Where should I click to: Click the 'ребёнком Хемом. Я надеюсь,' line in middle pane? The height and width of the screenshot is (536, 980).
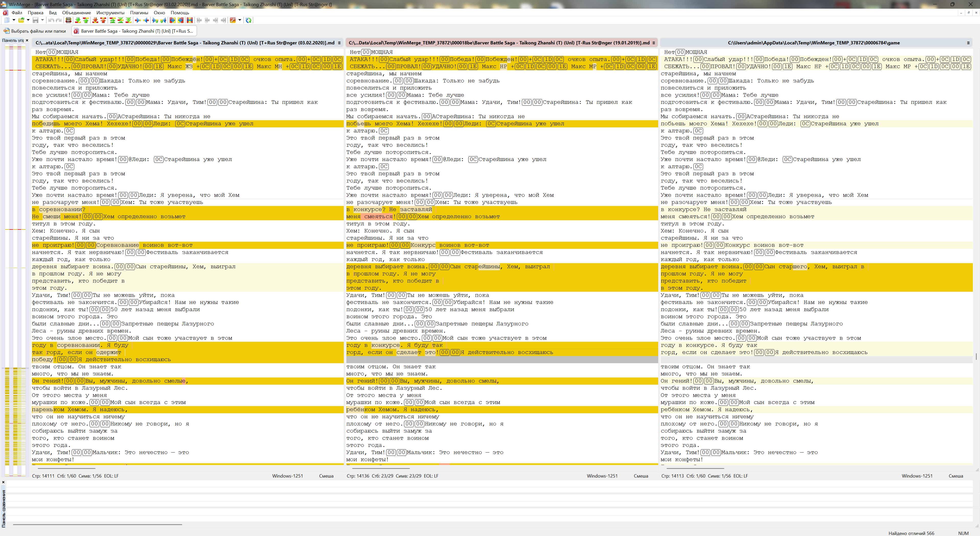tap(502, 410)
